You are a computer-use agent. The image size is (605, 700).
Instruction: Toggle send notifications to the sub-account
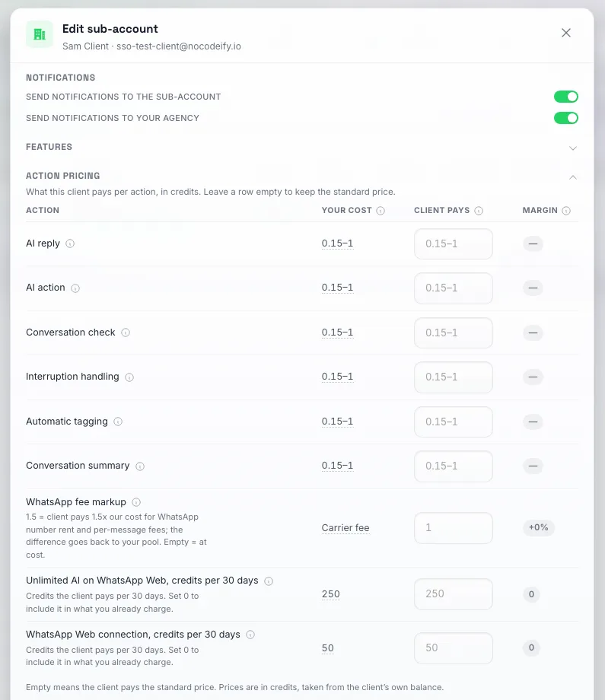tap(565, 97)
